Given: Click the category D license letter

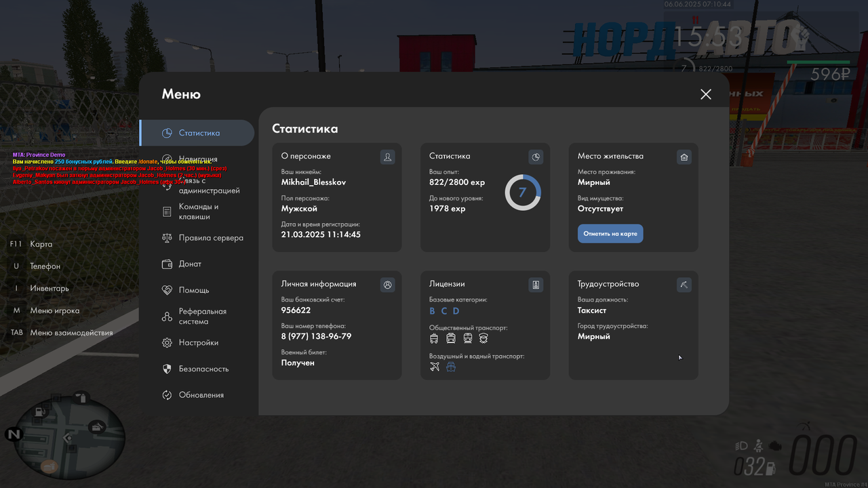Looking at the screenshot, I should click(456, 311).
